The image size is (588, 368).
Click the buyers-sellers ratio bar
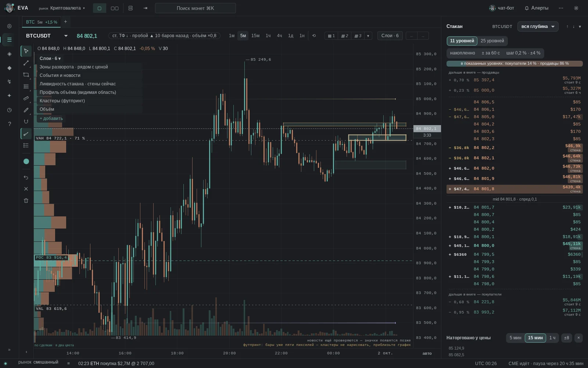click(514, 64)
